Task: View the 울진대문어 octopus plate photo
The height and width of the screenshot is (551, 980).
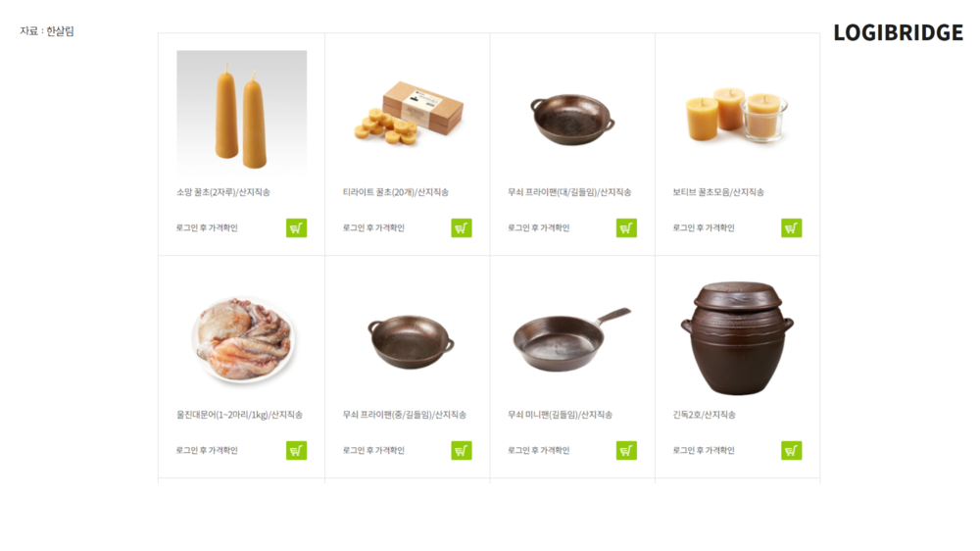Action: [242, 339]
